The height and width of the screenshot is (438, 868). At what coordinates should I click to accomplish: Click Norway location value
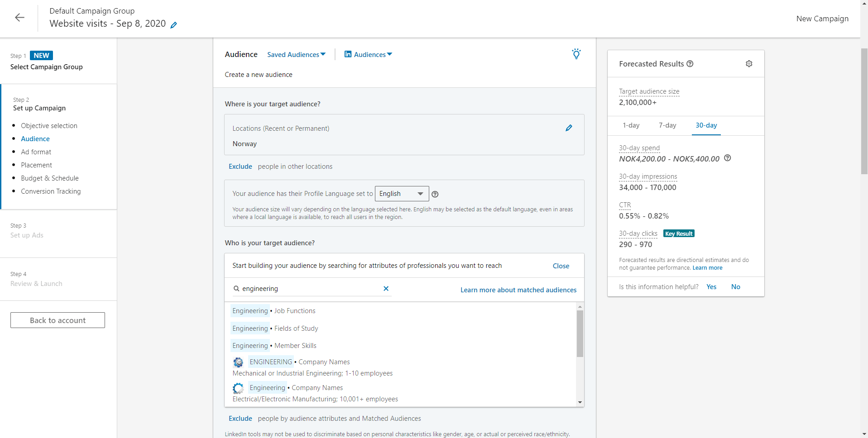click(x=245, y=144)
